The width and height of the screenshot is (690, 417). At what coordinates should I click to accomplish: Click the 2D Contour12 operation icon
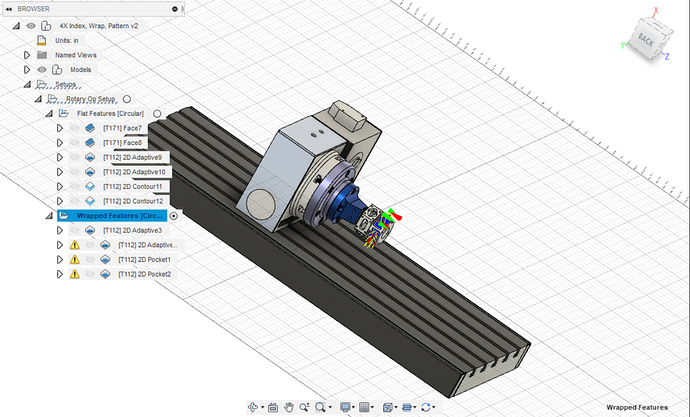90,201
